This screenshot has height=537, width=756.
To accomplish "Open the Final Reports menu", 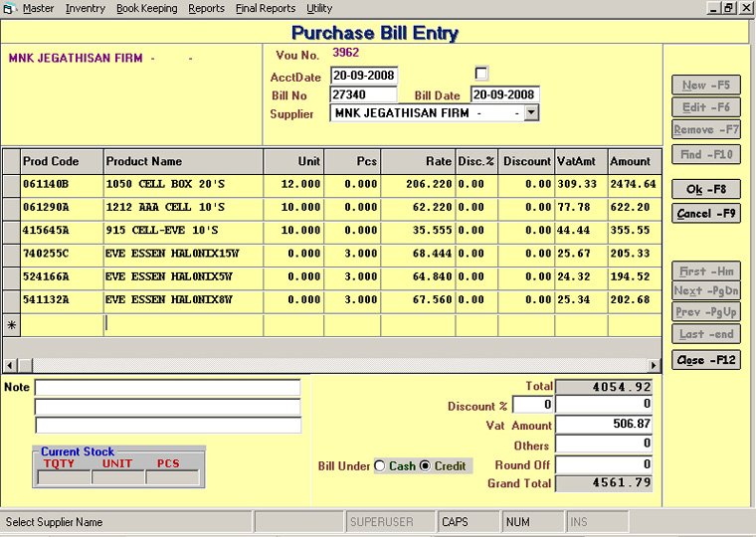I will click(265, 8).
